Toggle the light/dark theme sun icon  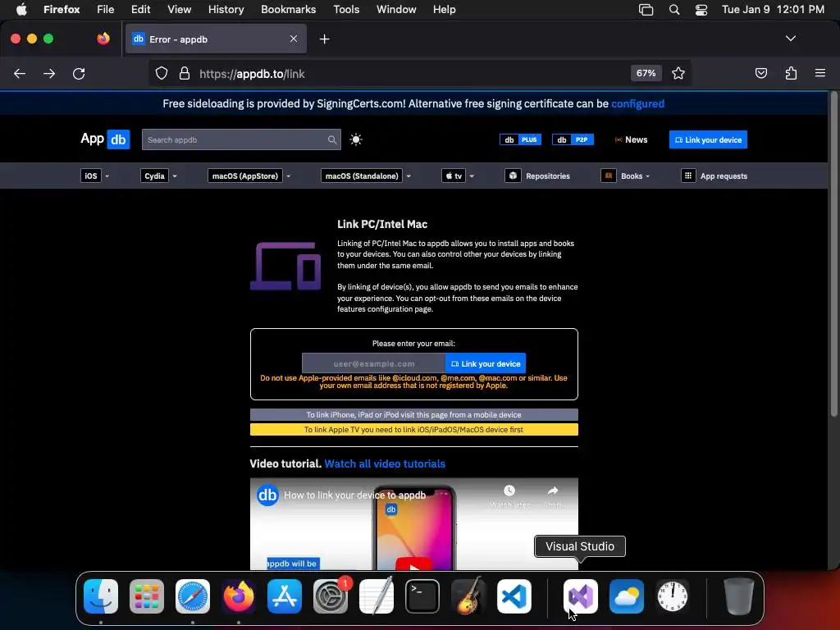coord(356,139)
